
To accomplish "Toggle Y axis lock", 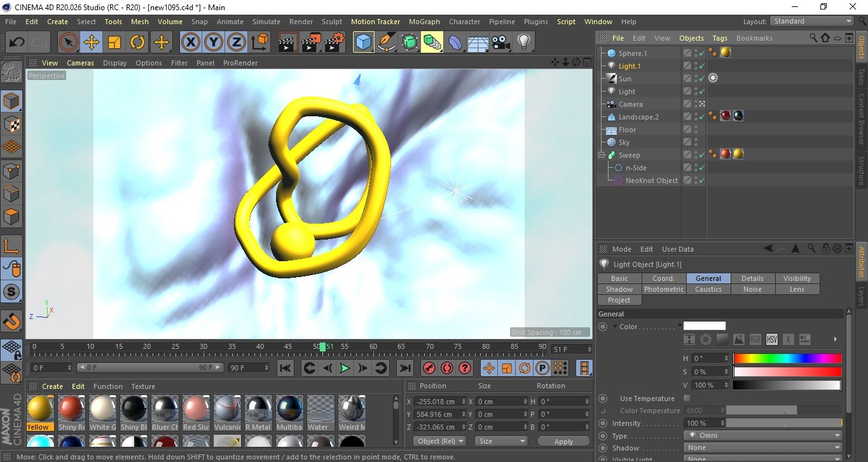I will click(214, 43).
